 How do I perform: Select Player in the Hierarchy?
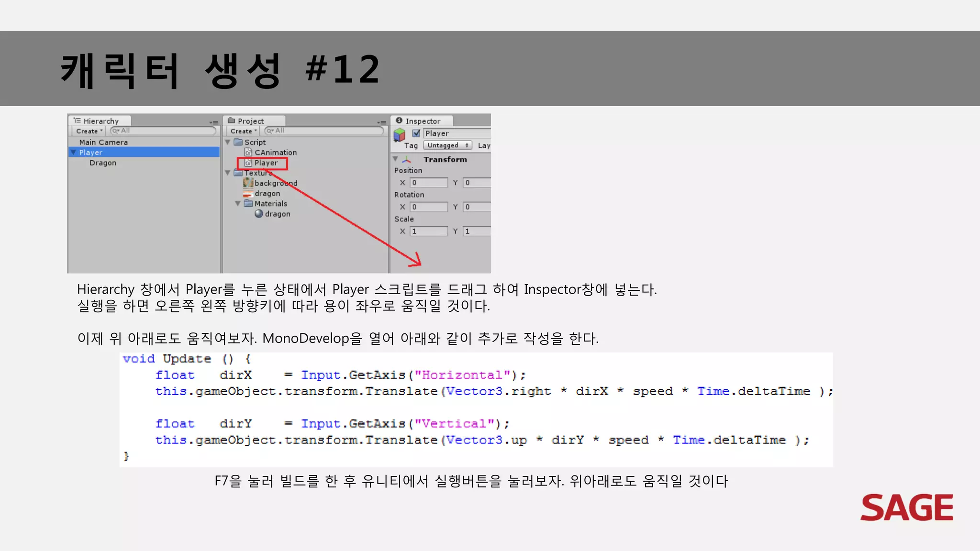tap(144, 152)
